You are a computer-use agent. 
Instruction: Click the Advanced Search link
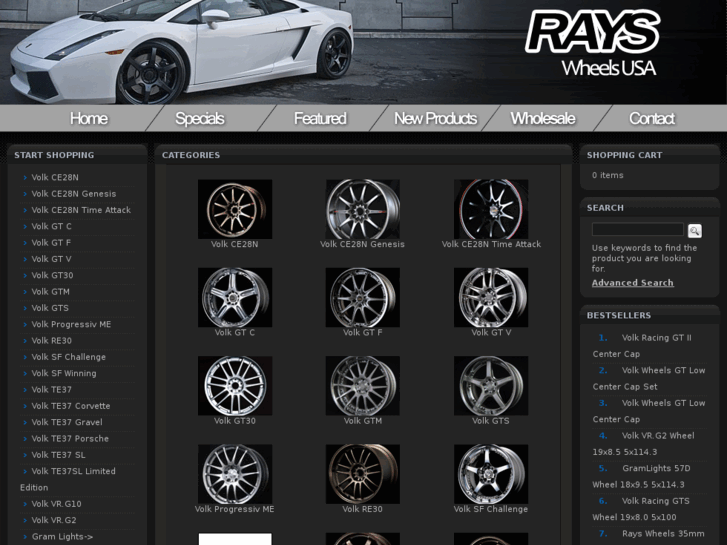(x=632, y=282)
